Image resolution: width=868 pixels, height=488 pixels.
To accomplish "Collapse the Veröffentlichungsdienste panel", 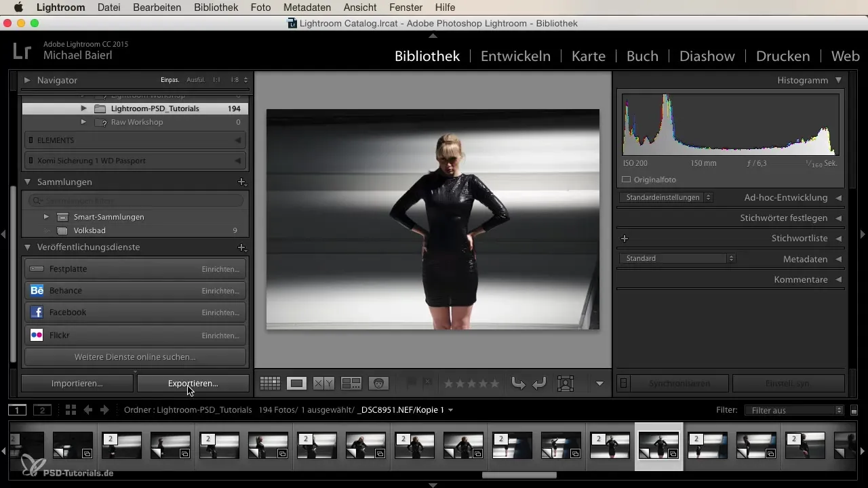I will click(28, 247).
